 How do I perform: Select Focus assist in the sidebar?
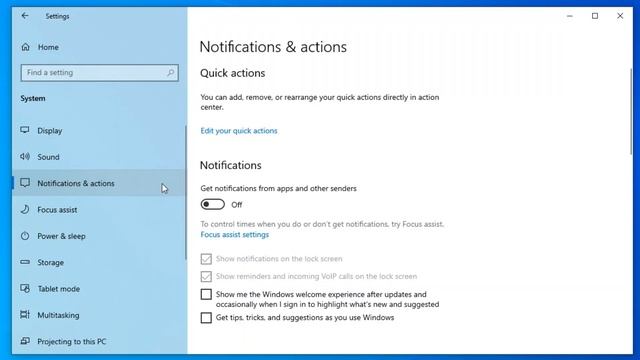[x=99, y=210]
